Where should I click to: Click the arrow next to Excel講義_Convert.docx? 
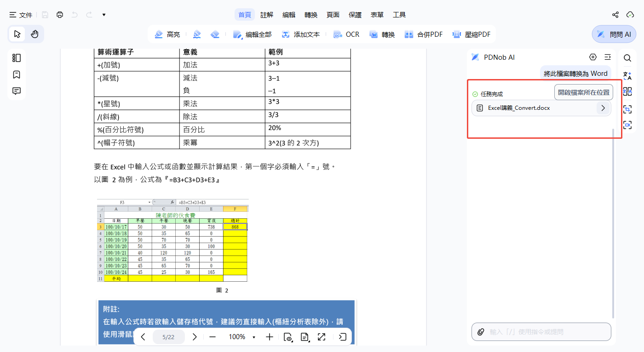pos(603,108)
